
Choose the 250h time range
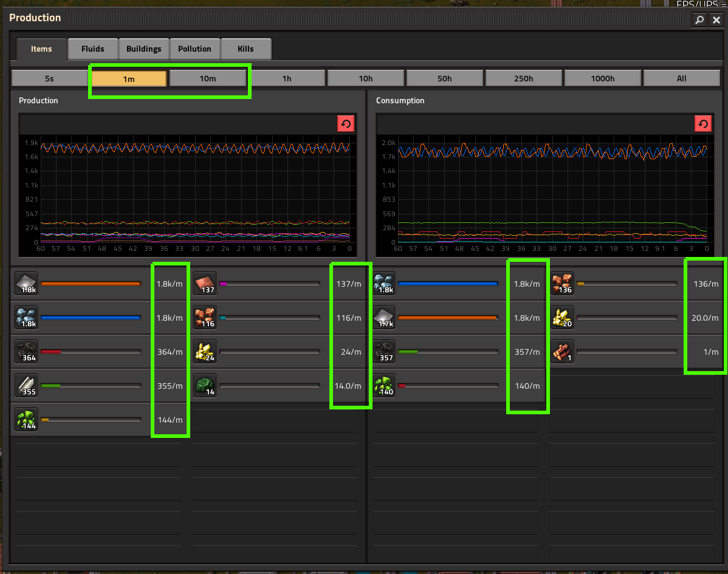coord(524,78)
